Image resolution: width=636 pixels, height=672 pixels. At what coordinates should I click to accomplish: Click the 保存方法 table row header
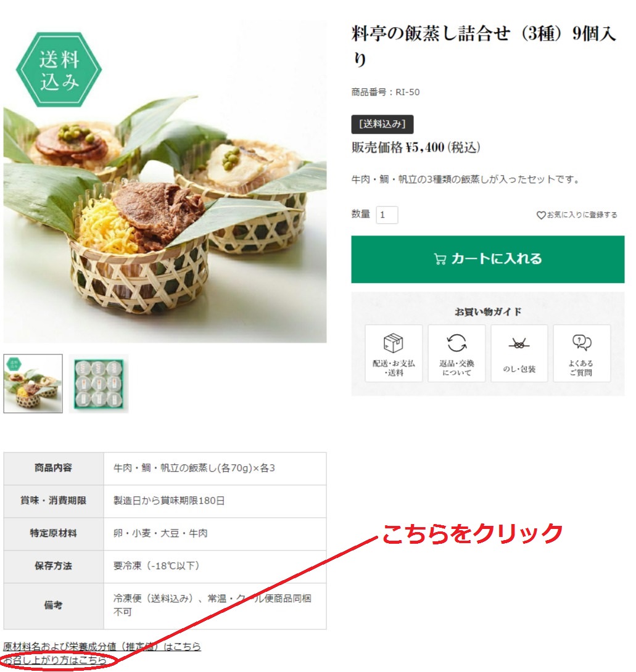[x=54, y=566]
